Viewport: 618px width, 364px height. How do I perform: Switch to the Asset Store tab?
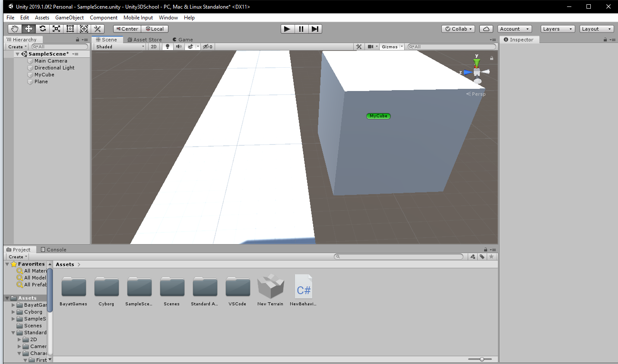145,39
